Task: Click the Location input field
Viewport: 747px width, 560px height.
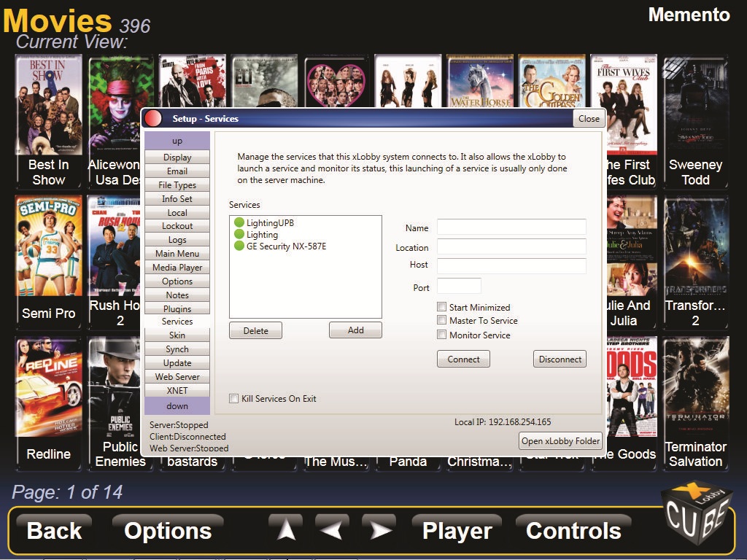Action: click(511, 246)
